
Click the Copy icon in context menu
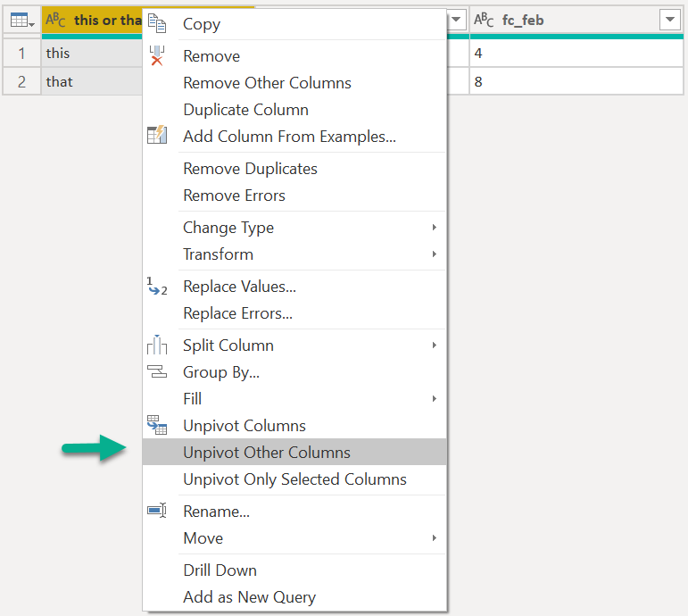pyautogui.click(x=157, y=23)
